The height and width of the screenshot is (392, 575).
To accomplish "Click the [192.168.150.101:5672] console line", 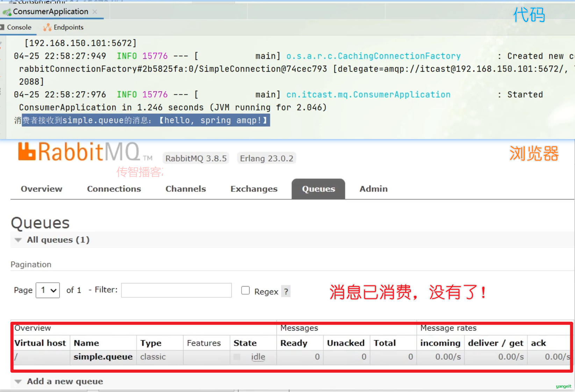I will click(x=80, y=43).
